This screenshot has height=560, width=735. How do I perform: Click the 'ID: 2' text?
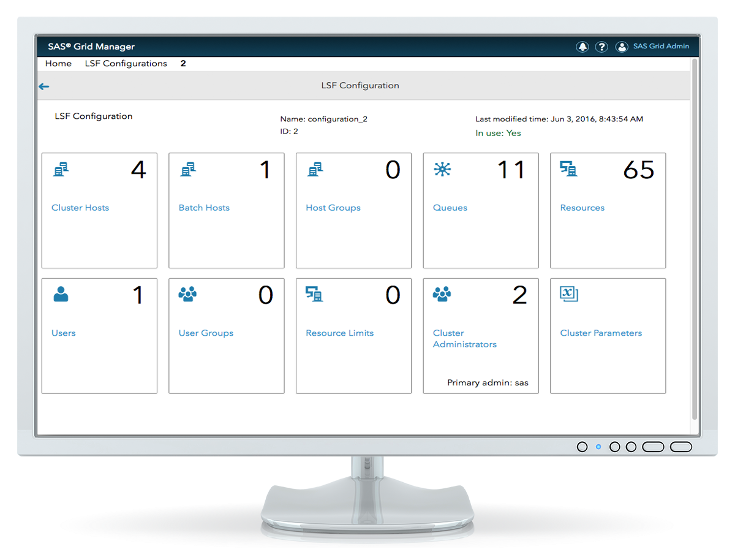click(x=289, y=132)
